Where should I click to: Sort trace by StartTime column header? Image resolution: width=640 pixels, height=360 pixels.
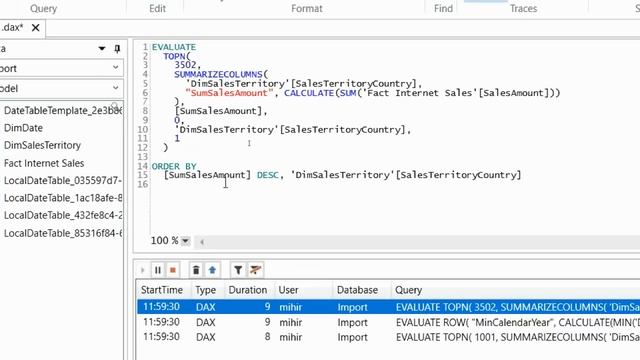162,290
